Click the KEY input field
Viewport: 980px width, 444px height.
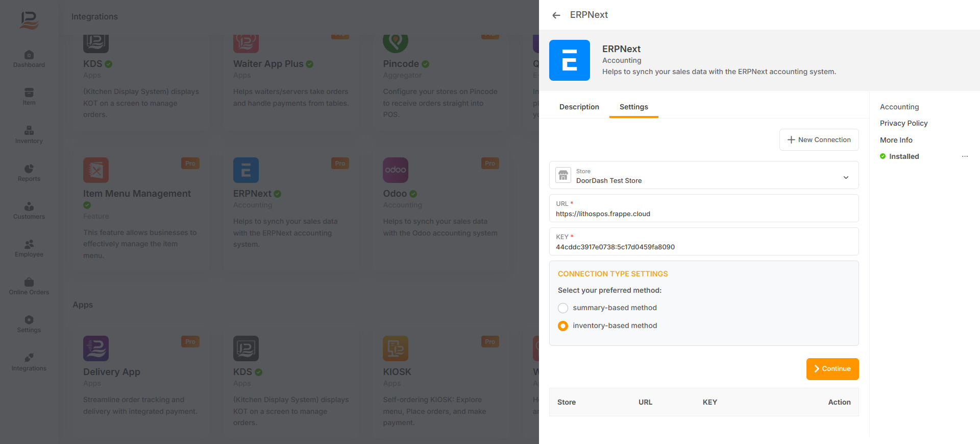(x=703, y=247)
